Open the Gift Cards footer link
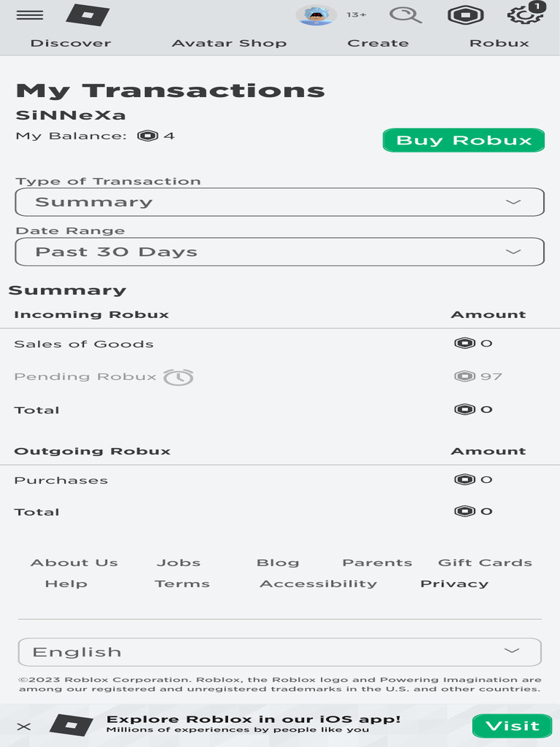Screen dimensions: 560x747 [x=485, y=562]
